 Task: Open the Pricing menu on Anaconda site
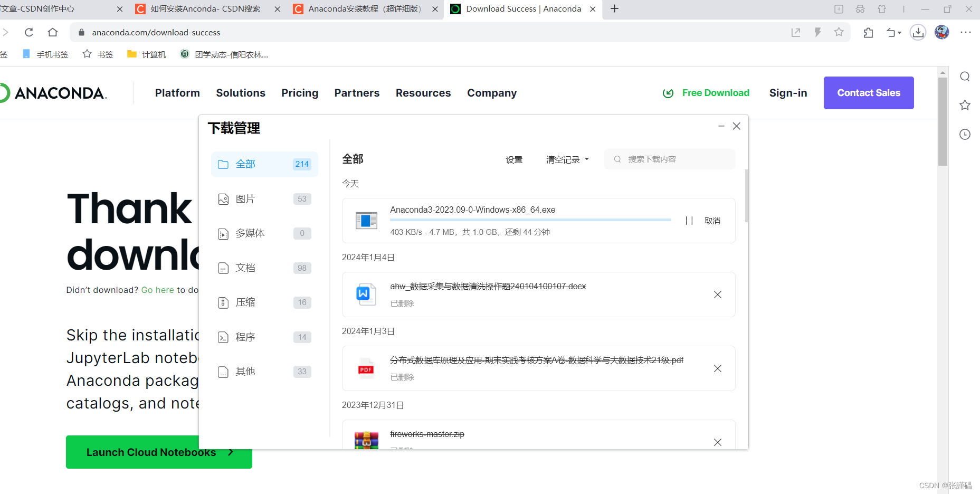coord(299,93)
